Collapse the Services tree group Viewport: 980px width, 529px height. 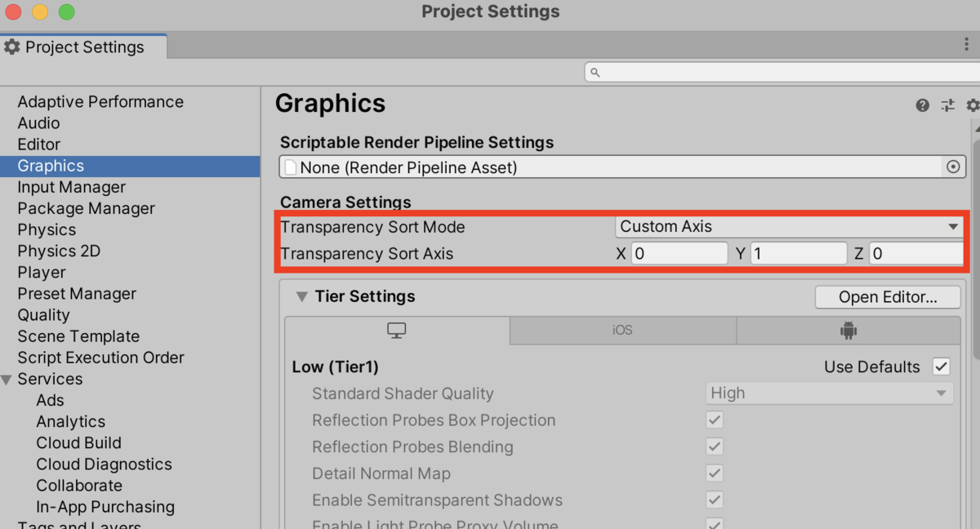coord(7,380)
